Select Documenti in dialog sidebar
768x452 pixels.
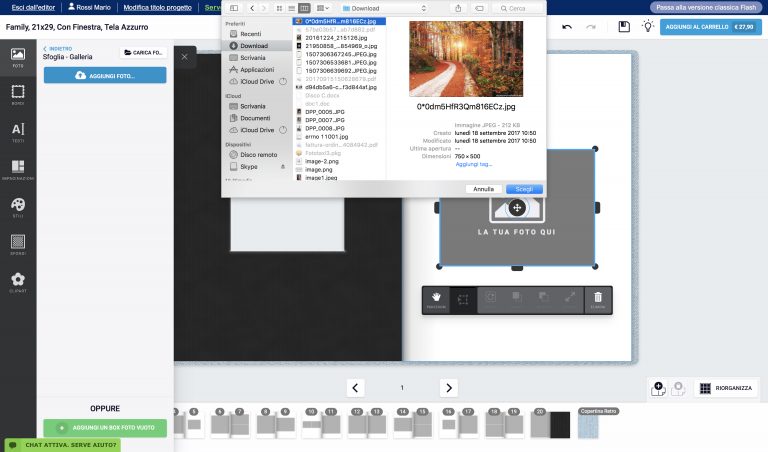point(257,118)
